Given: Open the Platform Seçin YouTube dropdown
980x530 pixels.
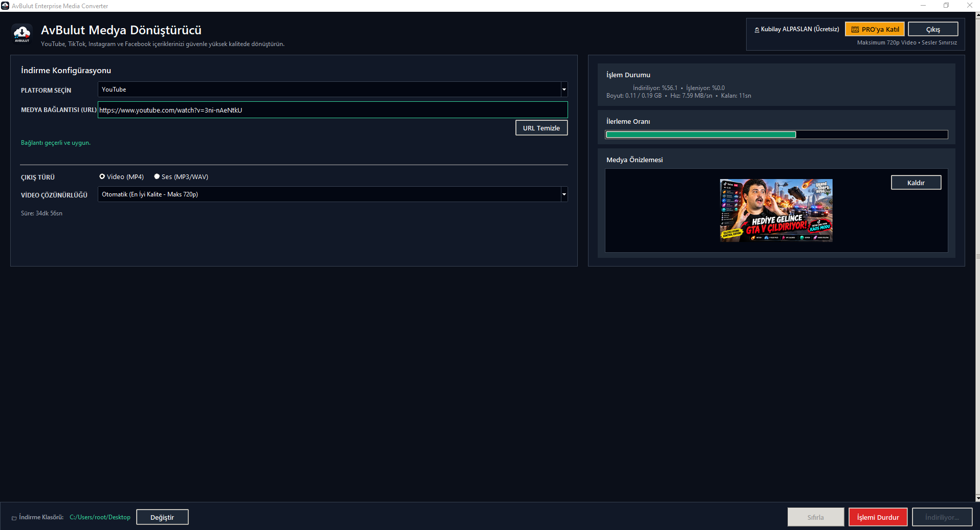Looking at the screenshot, I should click(333, 89).
